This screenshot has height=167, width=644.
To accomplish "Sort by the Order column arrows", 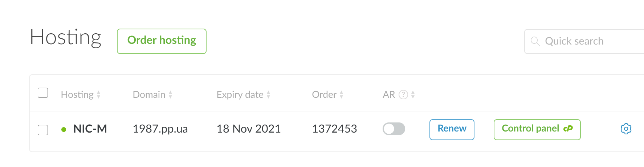I will (341, 95).
